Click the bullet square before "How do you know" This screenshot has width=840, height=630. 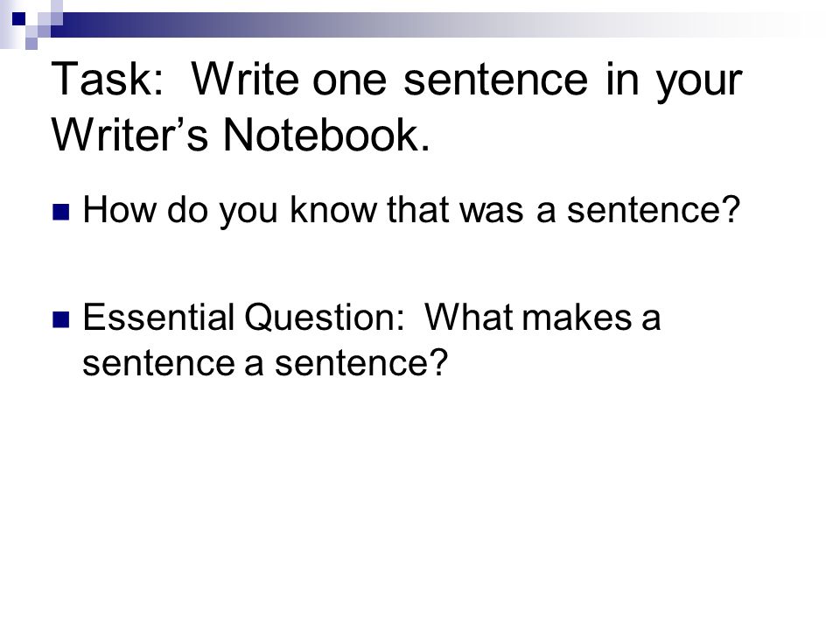(61, 213)
